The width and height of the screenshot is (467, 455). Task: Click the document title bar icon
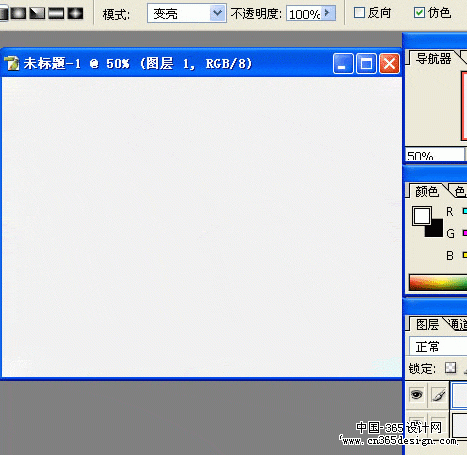coord(12,63)
